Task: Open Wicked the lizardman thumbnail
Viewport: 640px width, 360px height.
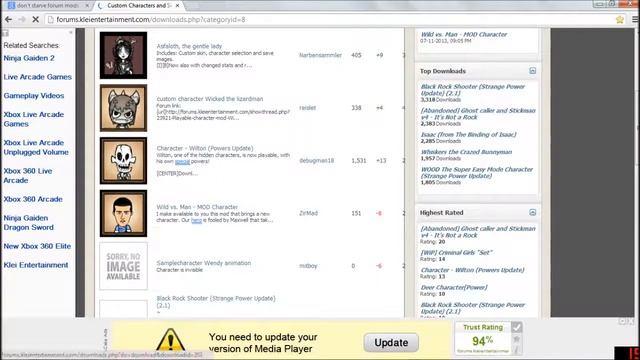Action: (123, 108)
